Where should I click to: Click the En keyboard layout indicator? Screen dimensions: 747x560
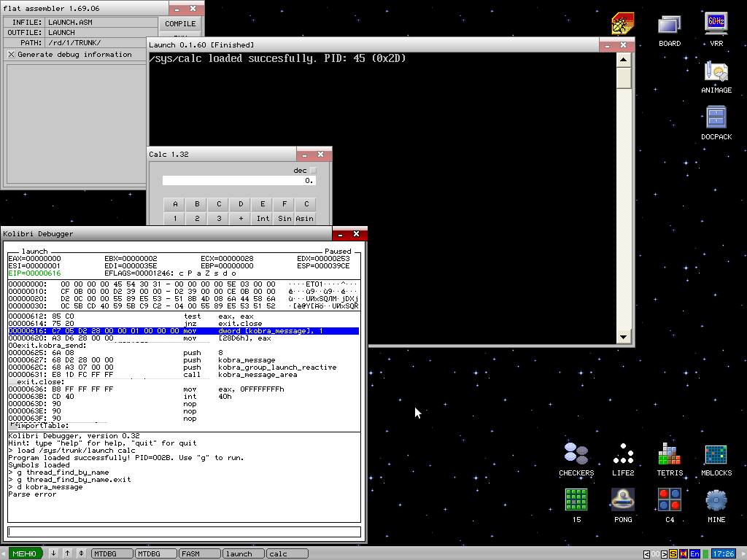point(694,554)
